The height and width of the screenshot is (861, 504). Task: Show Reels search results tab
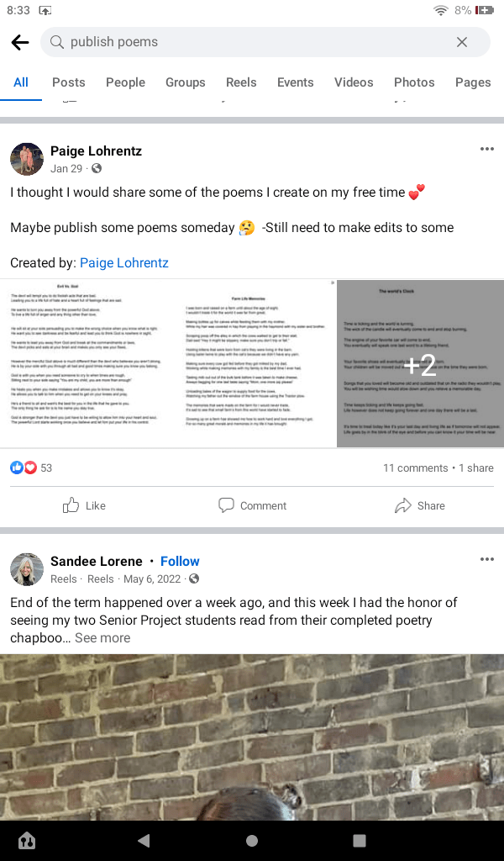pos(241,82)
